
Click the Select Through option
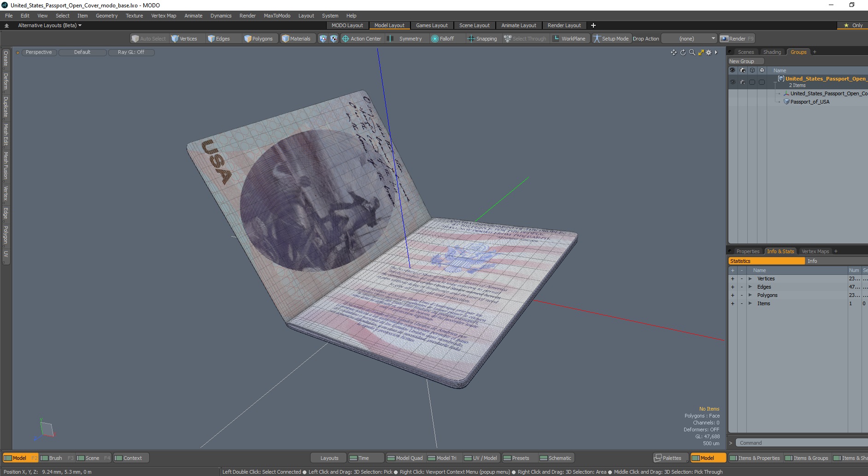pyautogui.click(x=525, y=39)
